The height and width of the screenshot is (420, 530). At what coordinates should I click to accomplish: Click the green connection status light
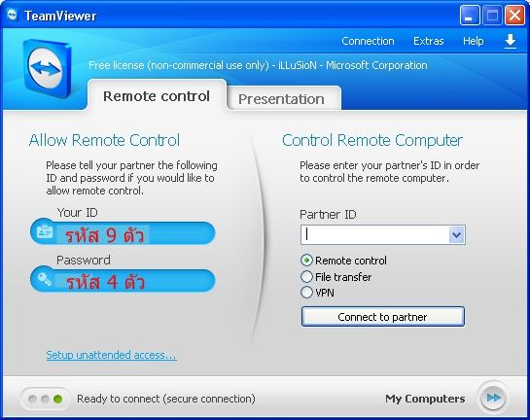coord(57,399)
